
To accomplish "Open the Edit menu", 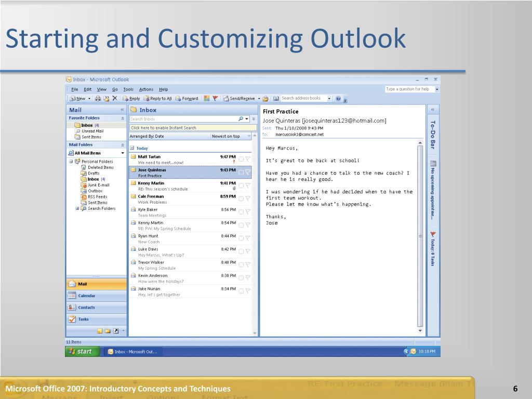I will click(87, 89).
